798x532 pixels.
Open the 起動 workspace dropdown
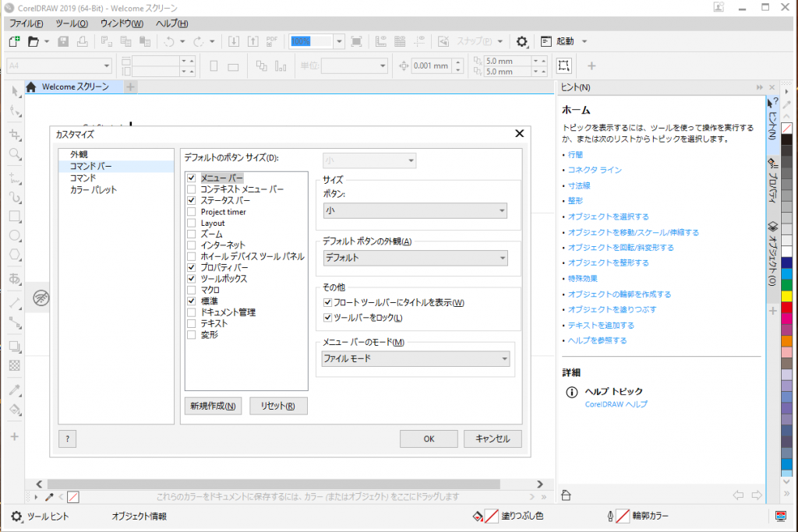(584, 41)
